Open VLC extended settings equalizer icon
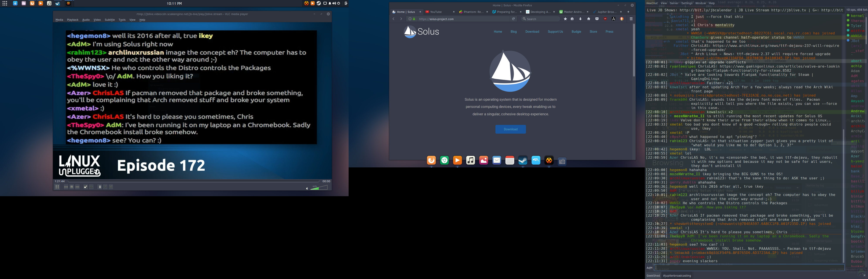 coord(91,187)
